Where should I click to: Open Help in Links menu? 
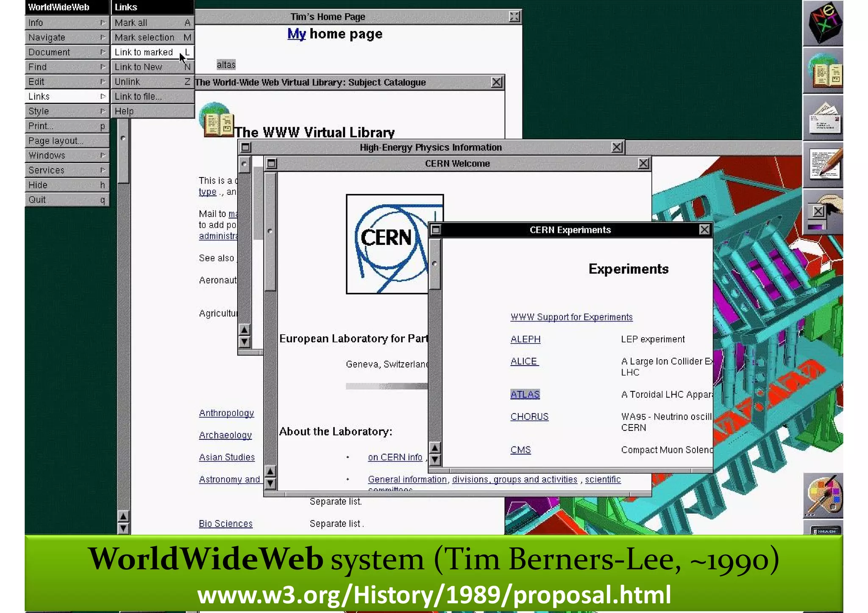pos(153,111)
